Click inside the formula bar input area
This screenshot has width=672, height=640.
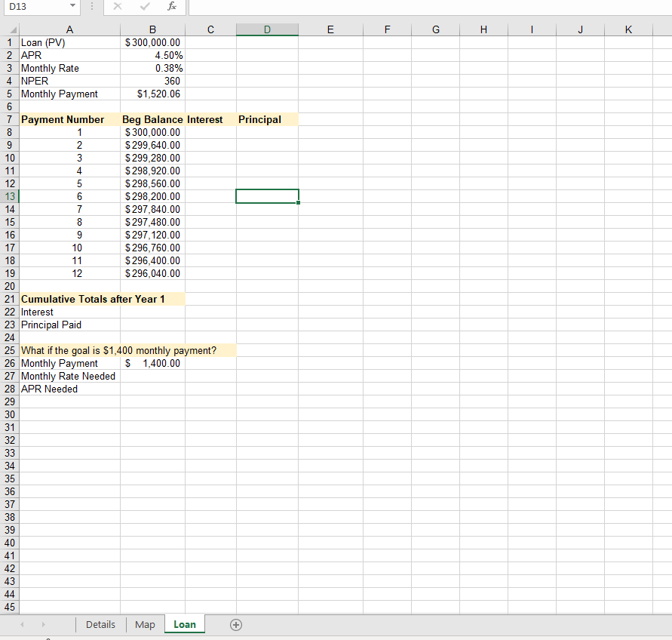[x=431, y=7]
